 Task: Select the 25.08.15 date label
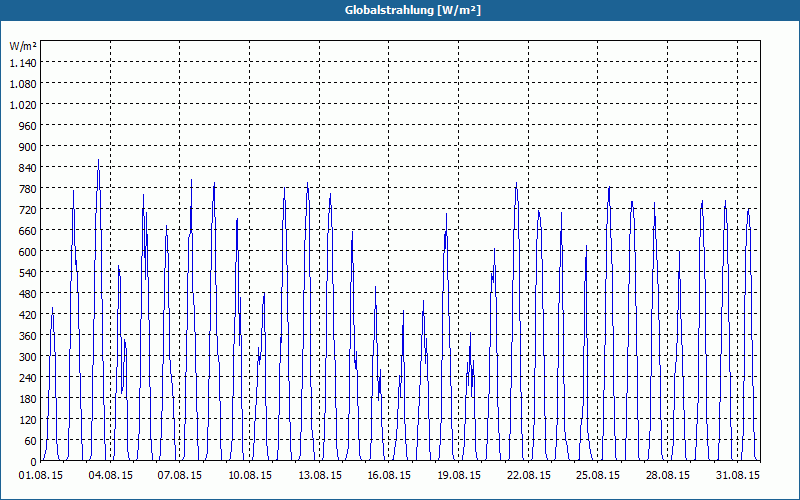click(x=598, y=475)
